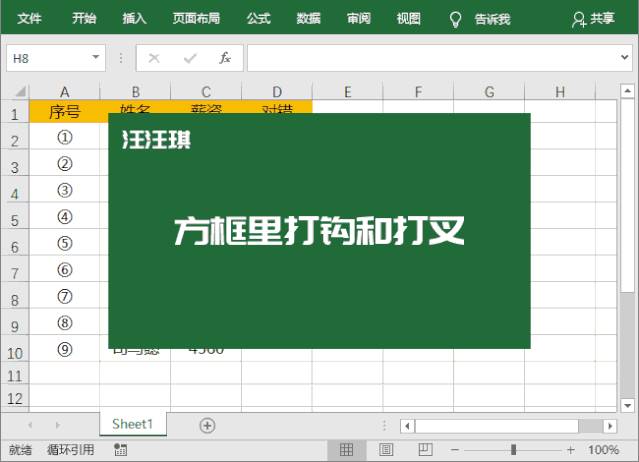Viewport: 639px width, 462px height.
Task: Select row 12 header
Action: point(15,397)
